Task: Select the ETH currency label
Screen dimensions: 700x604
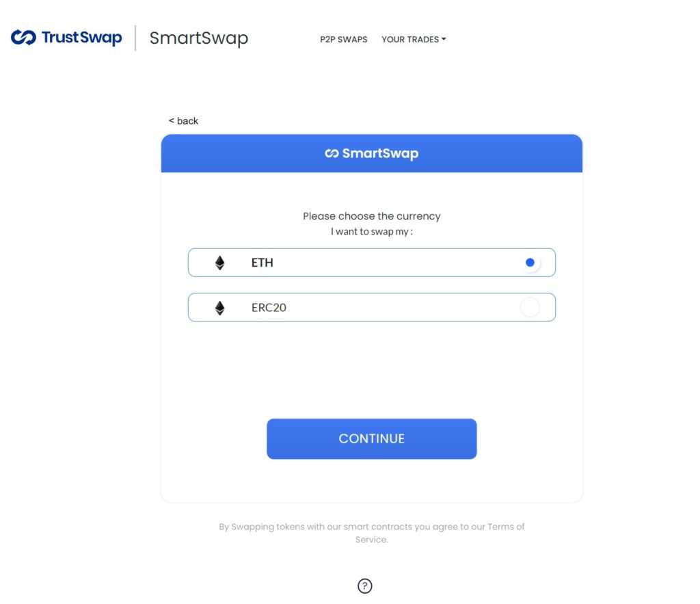Action: (262, 263)
